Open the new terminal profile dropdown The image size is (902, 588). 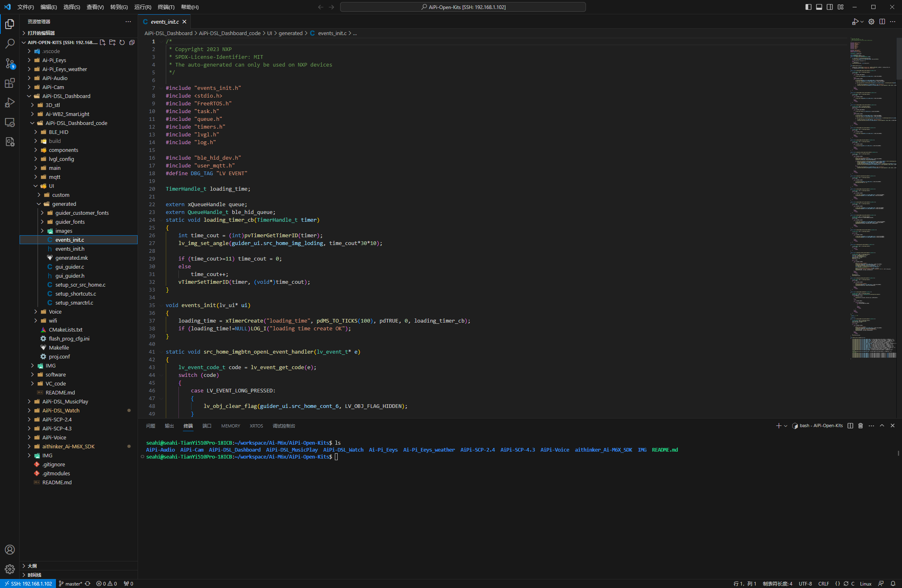pos(786,425)
